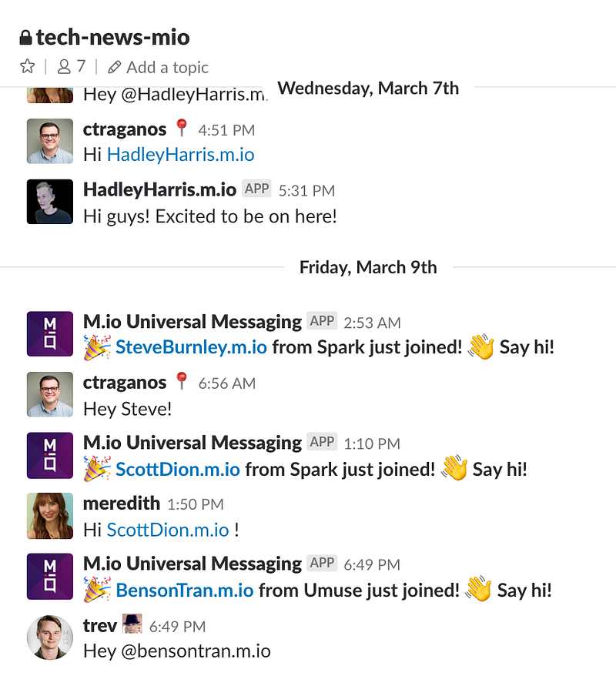Image resolution: width=616 pixels, height=686 pixels.
Task: Click the lock icon beside the channel name
Action: click(25, 37)
